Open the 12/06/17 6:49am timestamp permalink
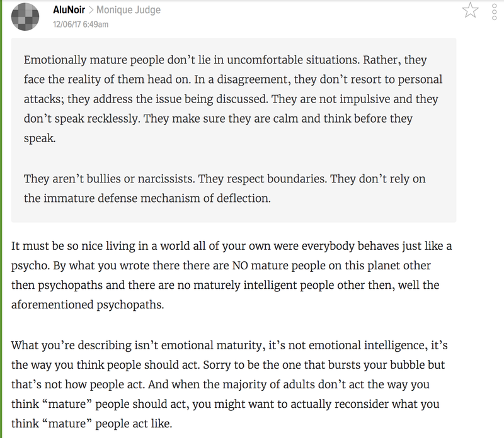 (x=81, y=25)
